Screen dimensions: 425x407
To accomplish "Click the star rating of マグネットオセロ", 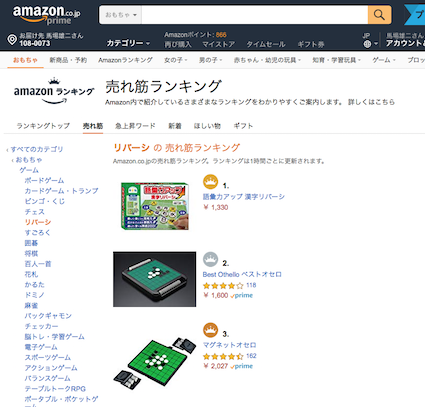I will pos(223,356).
